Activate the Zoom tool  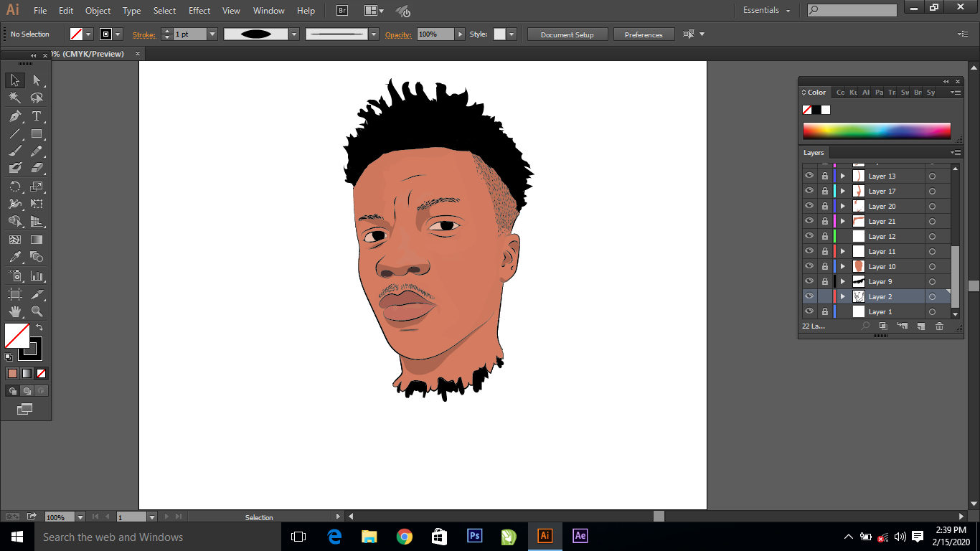pyautogui.click(x=37, y=311)
